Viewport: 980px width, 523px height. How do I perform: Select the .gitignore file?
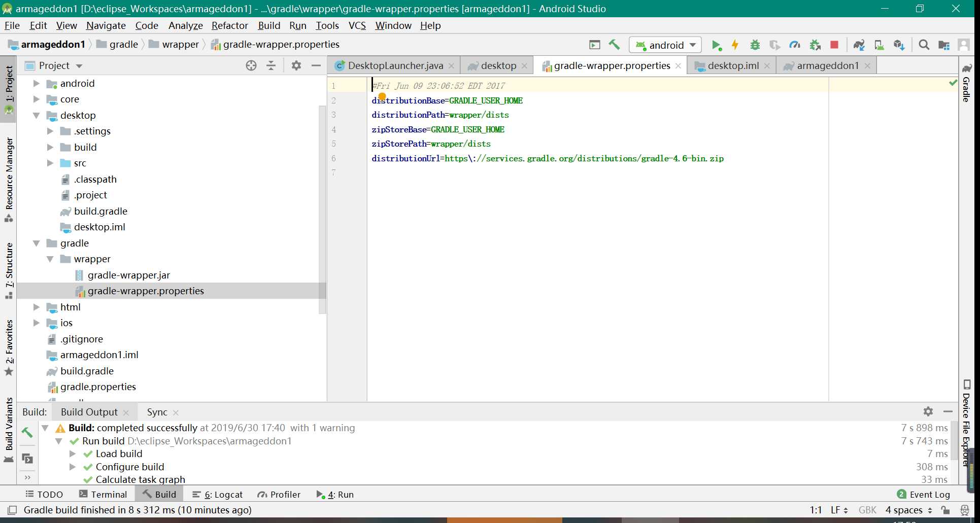81,339
